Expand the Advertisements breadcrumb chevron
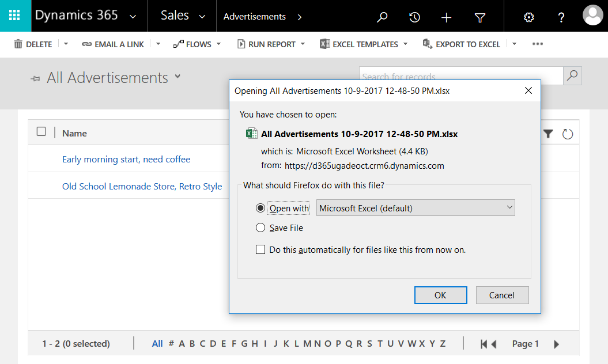608x364 pixels. [x=299, y=17]
